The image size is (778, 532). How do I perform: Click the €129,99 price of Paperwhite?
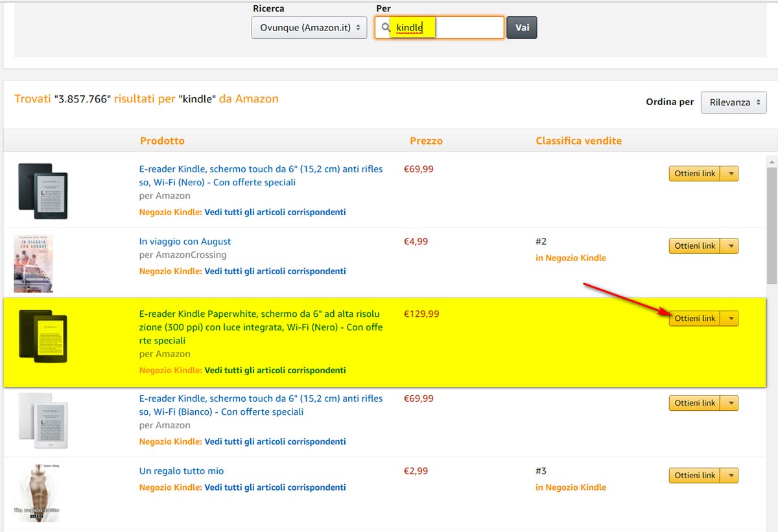point(421,314)
